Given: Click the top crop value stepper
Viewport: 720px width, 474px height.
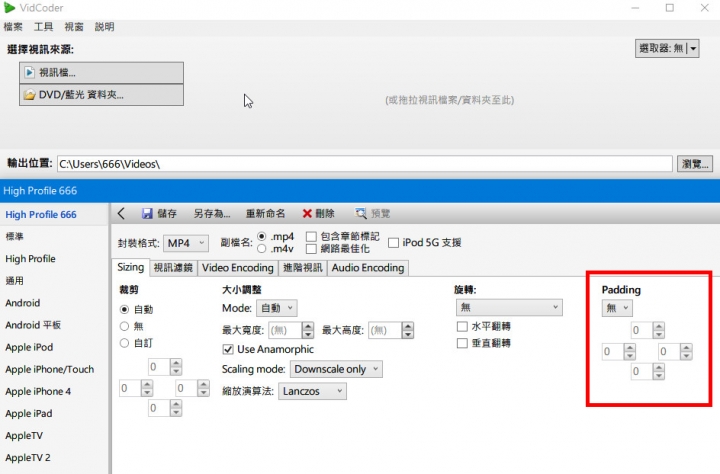Looking at the screenshot, I should 176,367.
